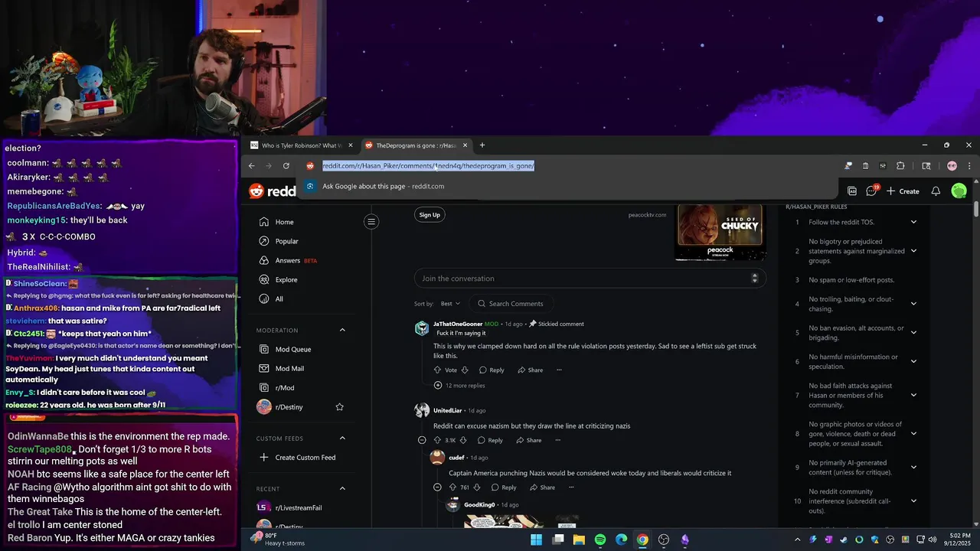Screen dimensions: 980x551
Task: Open File Explorer from the taskbar
Action: [580, 540]
